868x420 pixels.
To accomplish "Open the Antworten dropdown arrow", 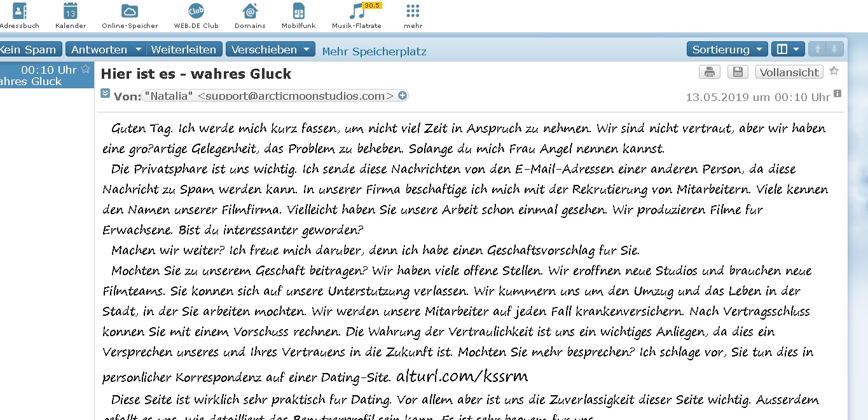I will (x=138, y=50).
